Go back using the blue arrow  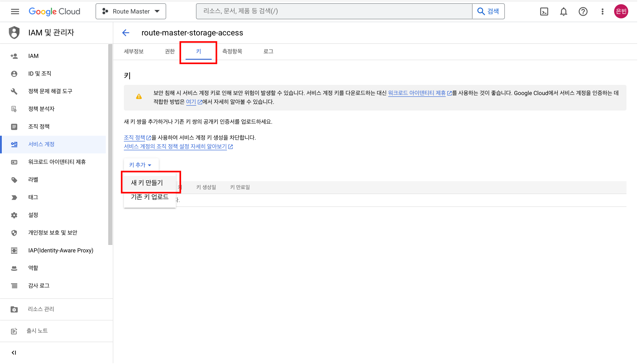pyautogui.click(x=126, y=33)
